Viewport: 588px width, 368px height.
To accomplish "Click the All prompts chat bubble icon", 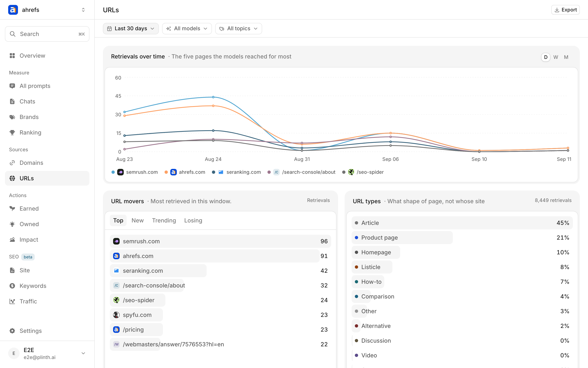I will pos(12,86).
